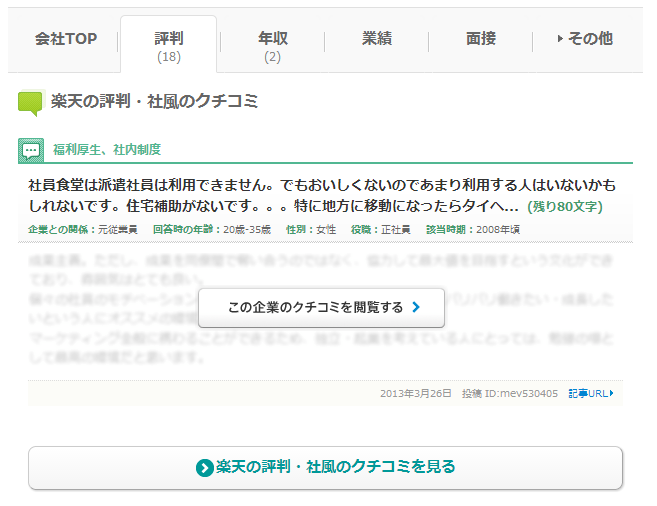Click 企業との関係:元従業員 detail

83,230
